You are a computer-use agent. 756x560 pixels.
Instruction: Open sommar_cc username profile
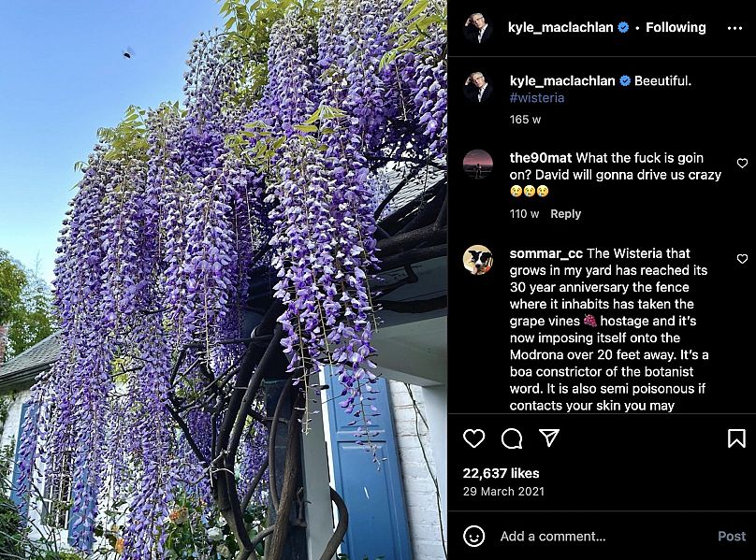[545, 253]
